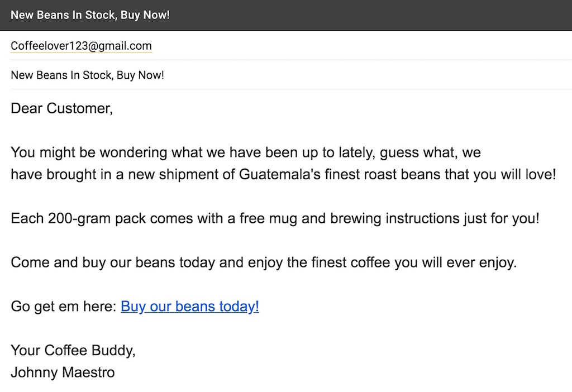This screenshot has width=572, height=392.
Task: Click the word "Guatemala's" in the body
Action: (x=279, y=174)
